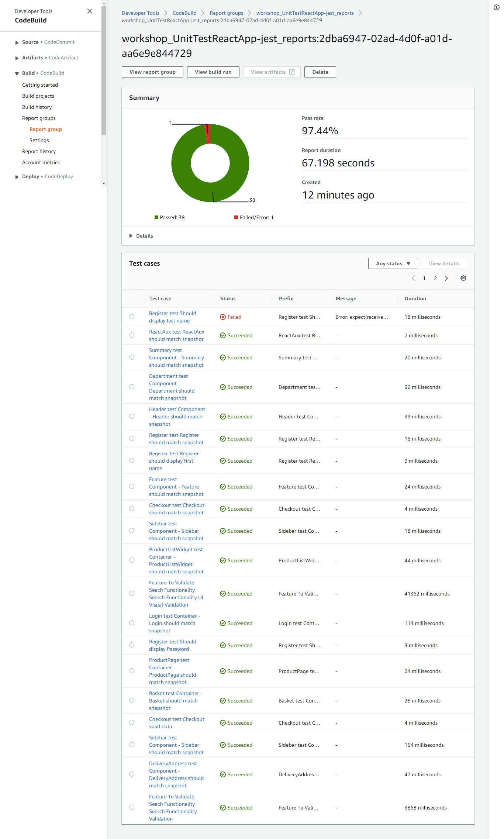Select the Summary test snapshot row radio

click(x=132, y=357)
